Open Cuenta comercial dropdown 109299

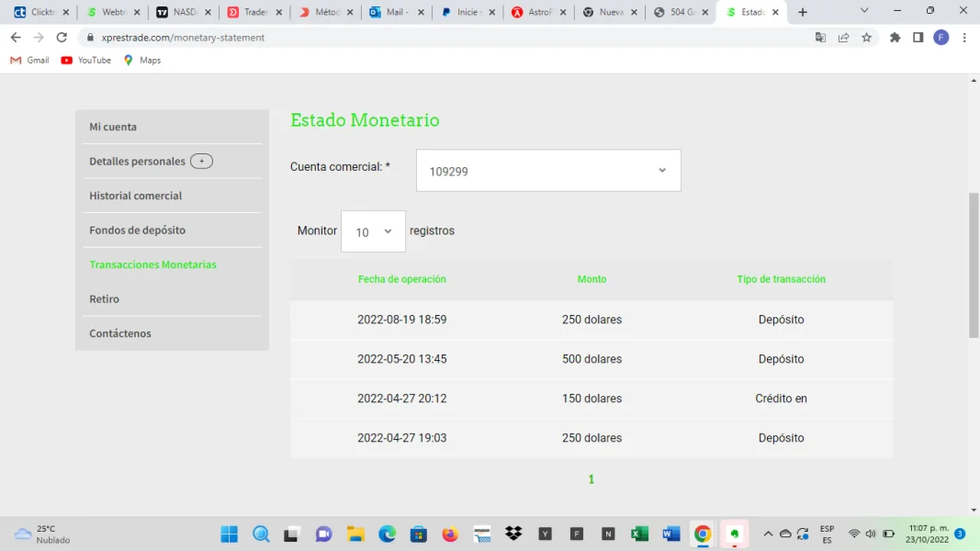pos(548,171)
